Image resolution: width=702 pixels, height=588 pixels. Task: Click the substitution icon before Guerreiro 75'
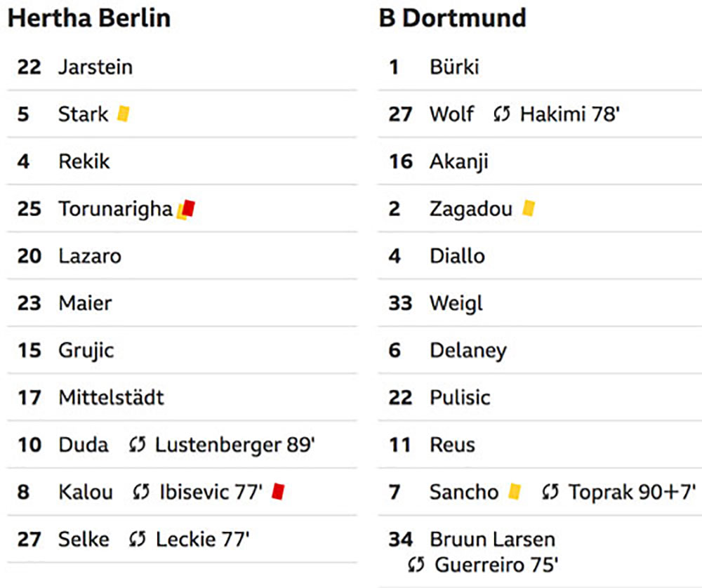416,565
